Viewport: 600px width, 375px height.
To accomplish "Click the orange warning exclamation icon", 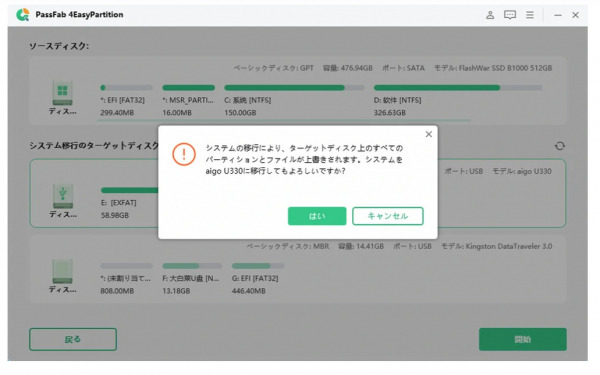I will coord(184,154).
